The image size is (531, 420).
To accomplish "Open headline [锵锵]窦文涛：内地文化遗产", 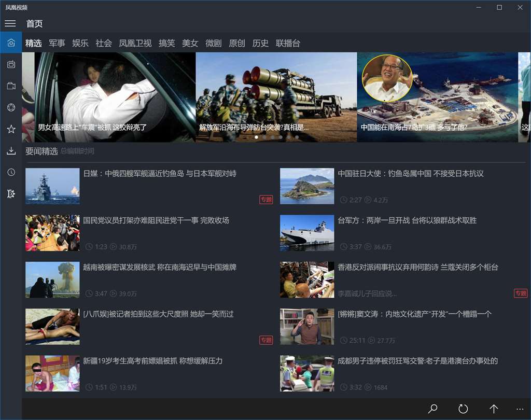I will (414, 314).
